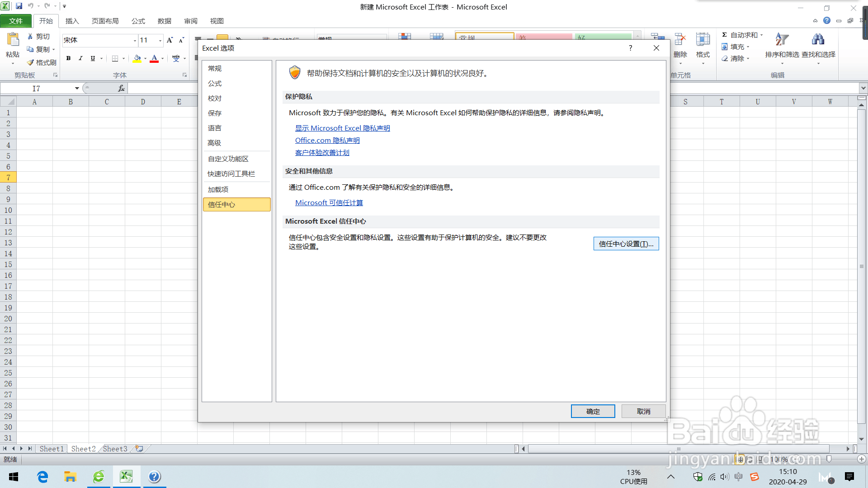Click the phonetic guide wén icon
This screenshot has width=868, height=488.
(176, 58)
